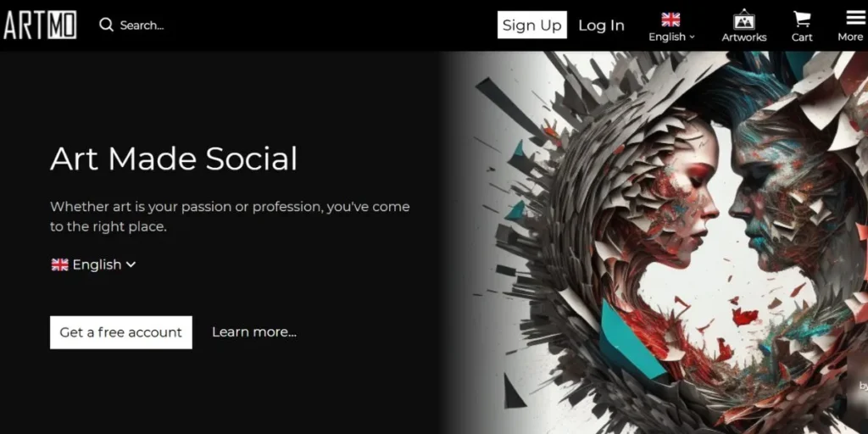Select the Artworks menu label
The height and width of the screenshot is (434, 868).
tap(744, 37)
